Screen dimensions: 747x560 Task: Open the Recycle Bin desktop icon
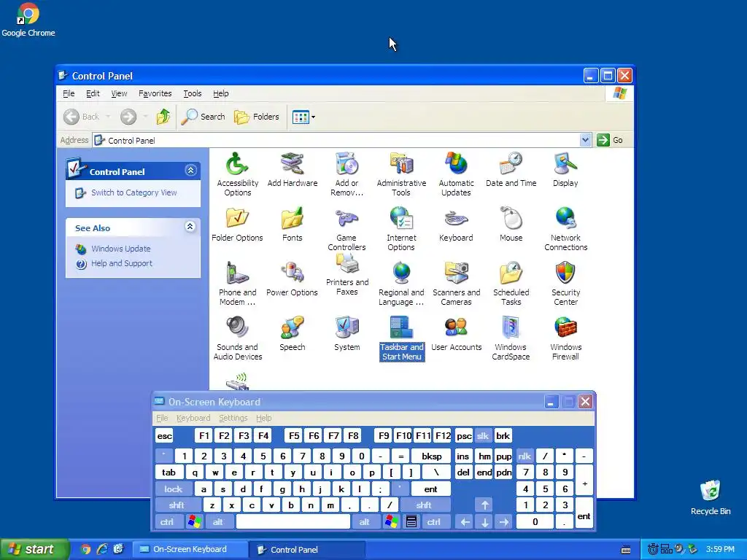click(711, 497)
